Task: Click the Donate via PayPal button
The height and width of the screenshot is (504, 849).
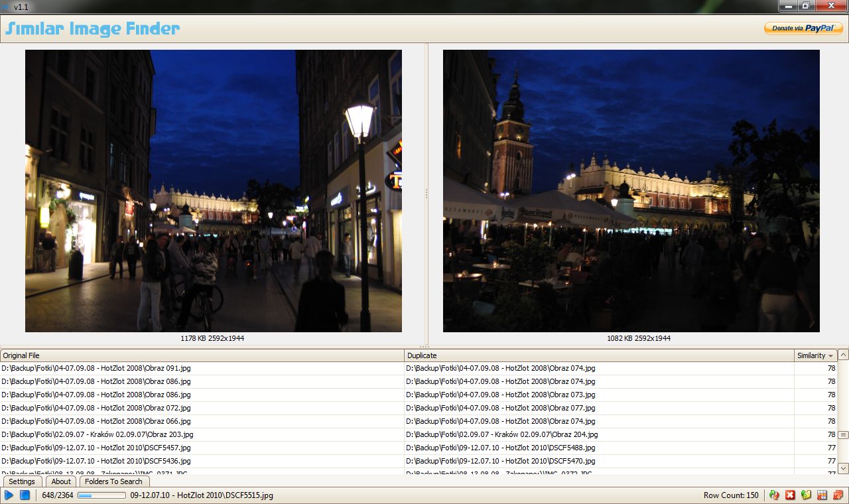Action: point(803,29)
